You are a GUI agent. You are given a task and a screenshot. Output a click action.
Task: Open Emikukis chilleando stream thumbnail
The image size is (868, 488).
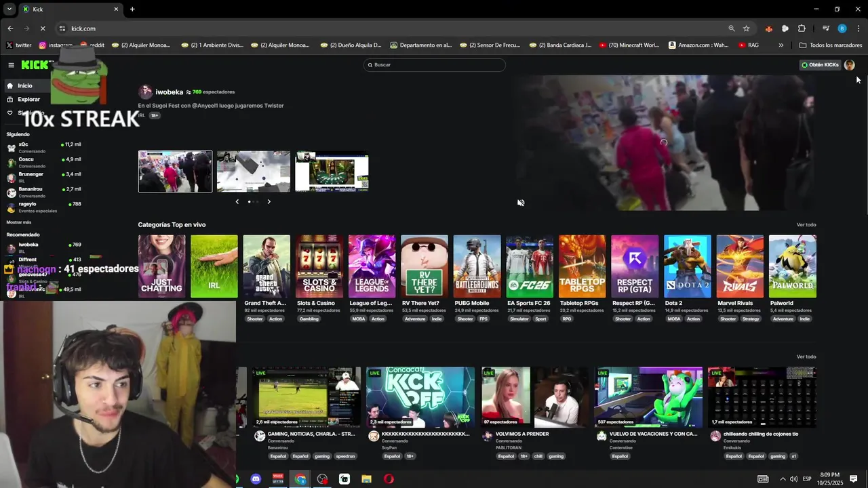coord(762,397)
